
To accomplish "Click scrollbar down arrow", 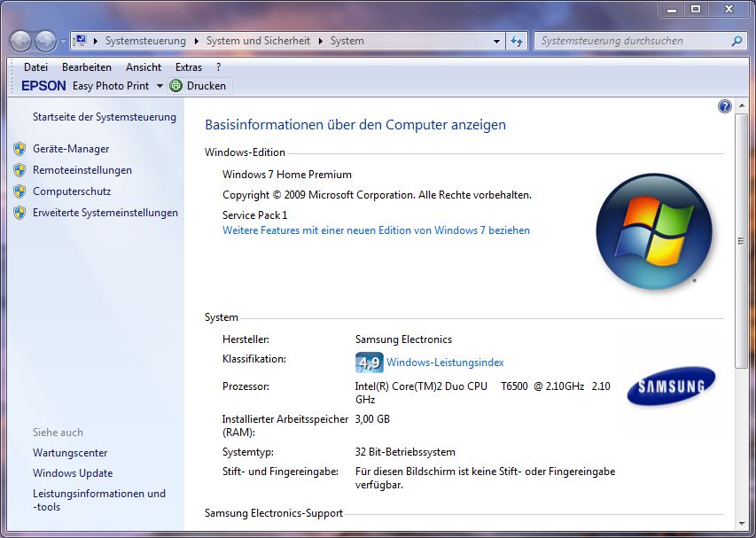I will 741,524.
